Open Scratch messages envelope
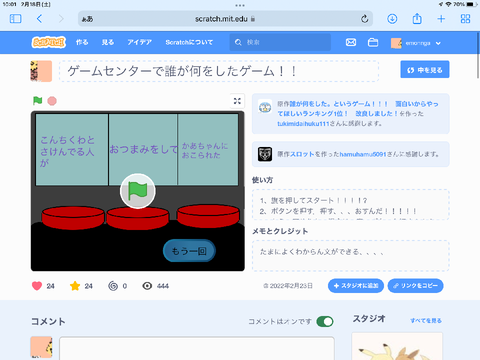 pos(351,42)
